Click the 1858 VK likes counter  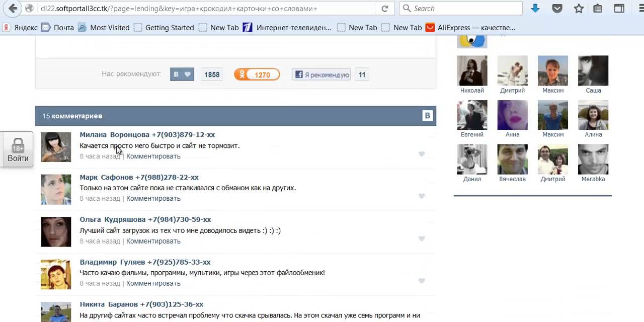click(x=212, y=74)
